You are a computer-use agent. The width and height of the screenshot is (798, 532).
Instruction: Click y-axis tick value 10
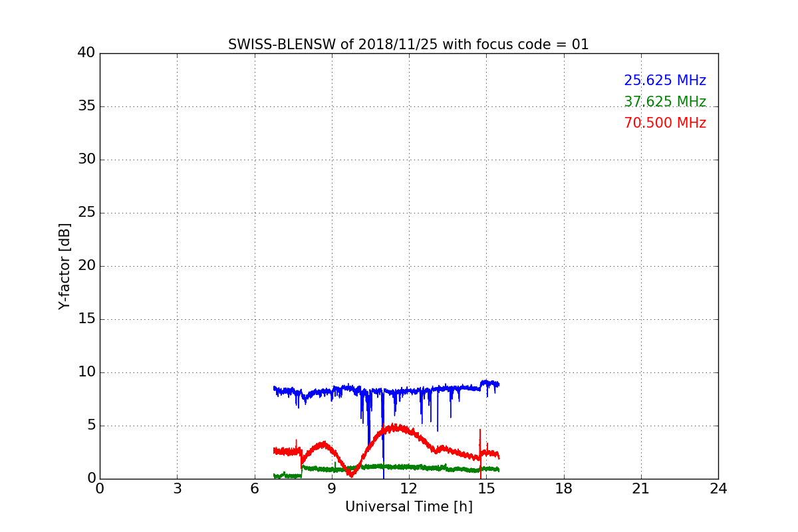click(86, 372)
